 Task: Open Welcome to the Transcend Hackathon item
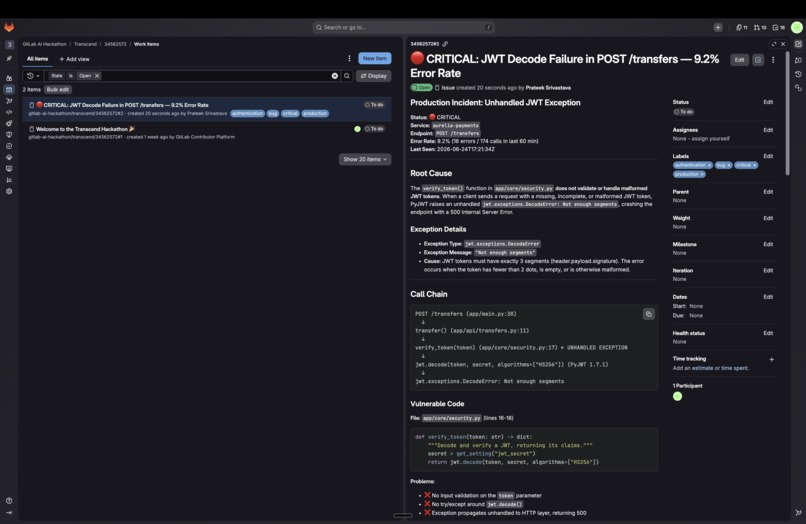pos(82,129)
